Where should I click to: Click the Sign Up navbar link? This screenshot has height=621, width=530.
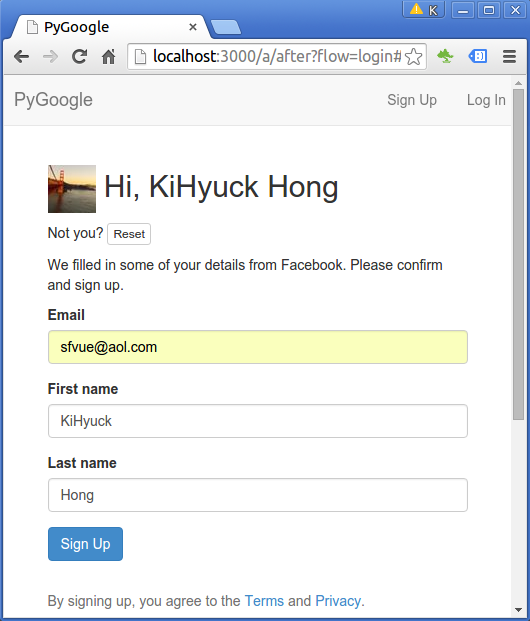pos(412,100)
